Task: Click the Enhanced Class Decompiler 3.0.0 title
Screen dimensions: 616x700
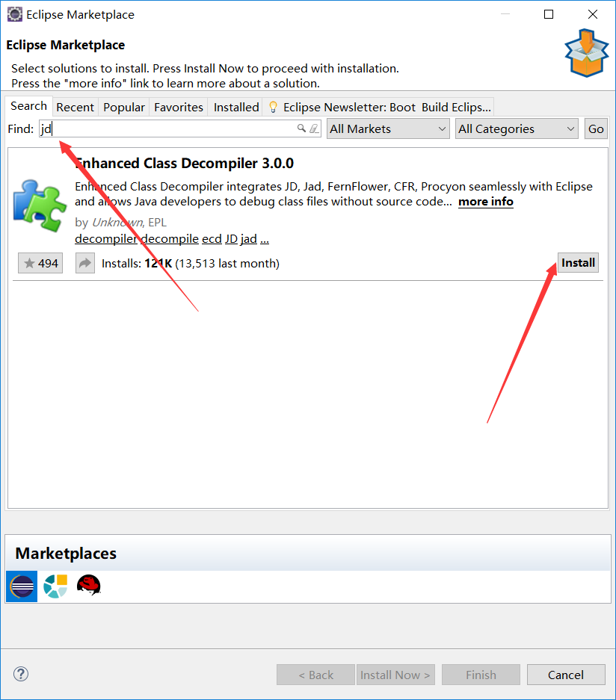Action: point(184,164)
